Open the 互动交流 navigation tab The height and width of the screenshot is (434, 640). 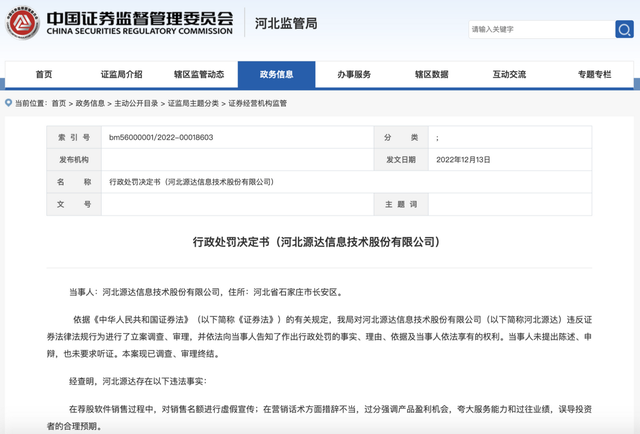click(509, 74)
